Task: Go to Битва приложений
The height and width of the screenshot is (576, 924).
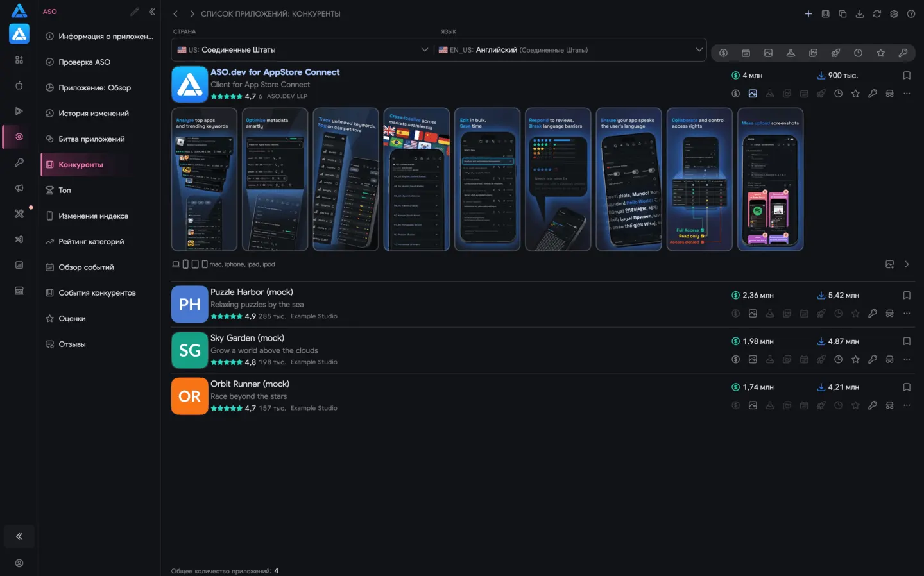Action: (99, 139)
